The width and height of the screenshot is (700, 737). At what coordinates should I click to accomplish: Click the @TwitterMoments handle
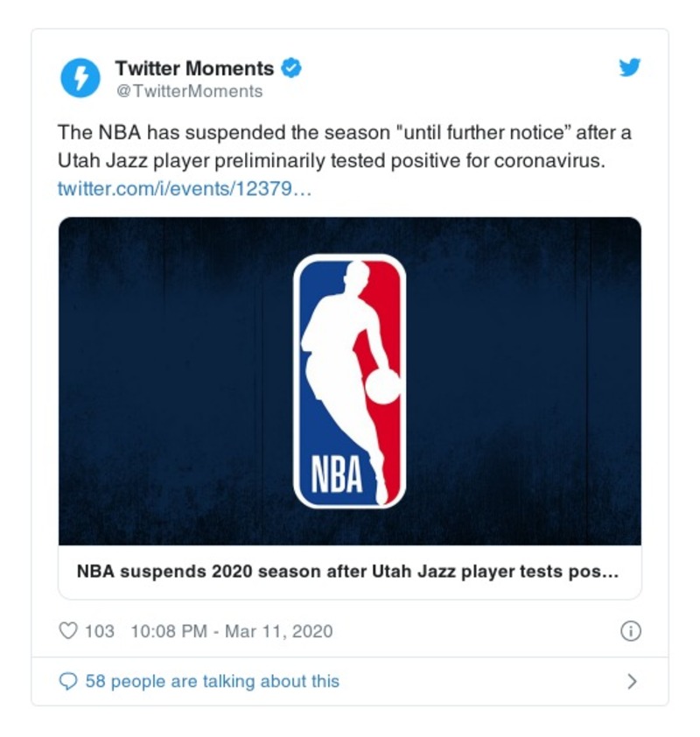188,91
